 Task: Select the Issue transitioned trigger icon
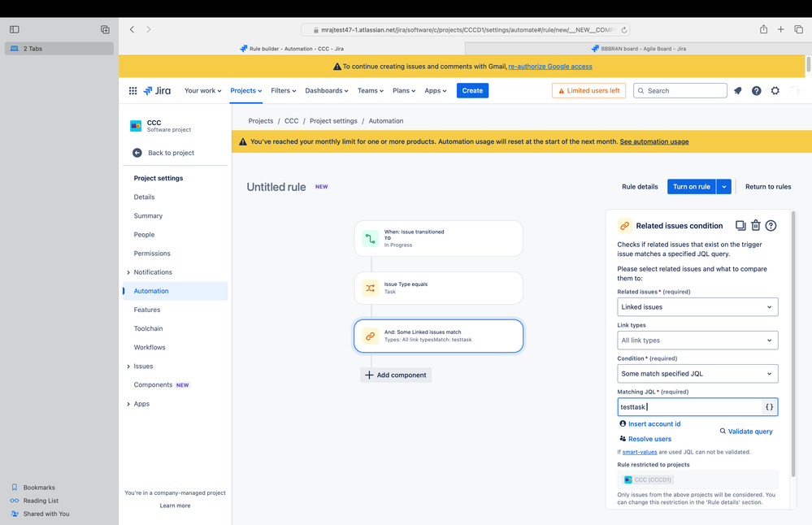point(371,239)
